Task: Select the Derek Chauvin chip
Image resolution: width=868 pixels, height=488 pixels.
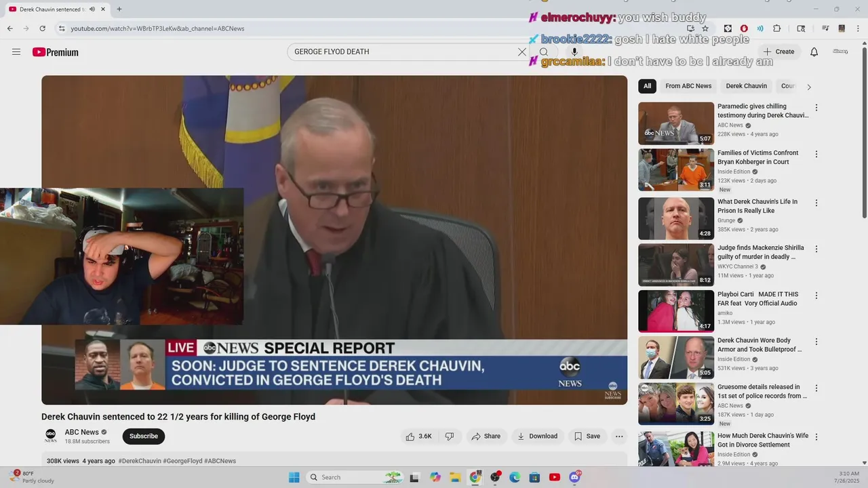Action: [x=746, y=86]
